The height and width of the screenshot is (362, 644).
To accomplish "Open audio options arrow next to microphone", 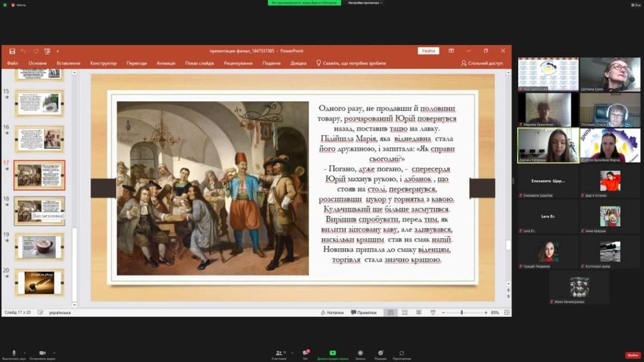I will coord(25,353).
